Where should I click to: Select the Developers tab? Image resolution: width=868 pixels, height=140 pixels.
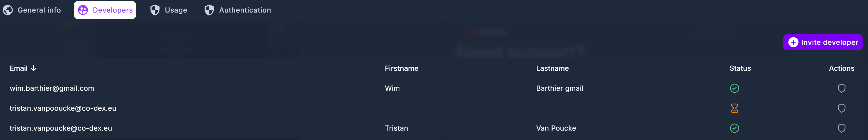tap(105, 10)
